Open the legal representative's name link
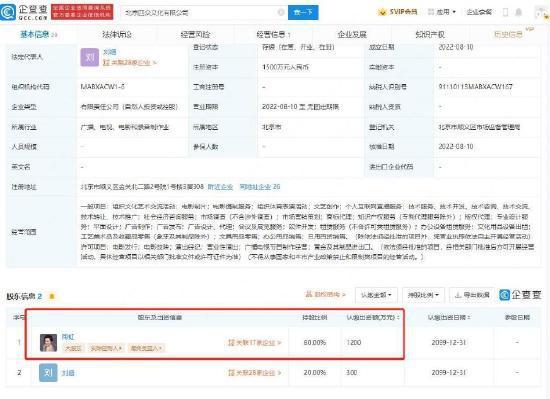 110,52
